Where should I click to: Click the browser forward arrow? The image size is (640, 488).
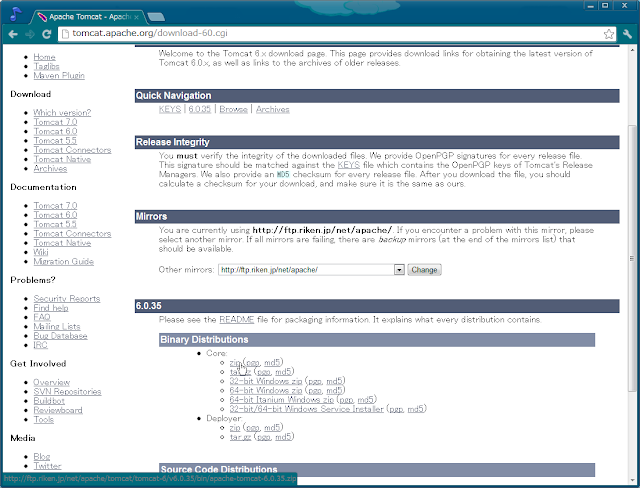[30, 34]
